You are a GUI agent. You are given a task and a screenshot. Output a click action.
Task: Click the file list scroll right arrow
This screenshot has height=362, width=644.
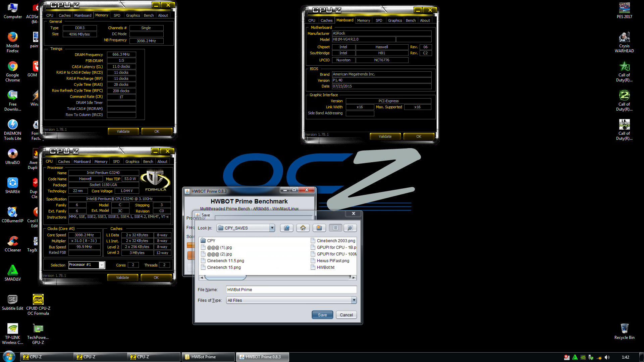click(354, 278)
